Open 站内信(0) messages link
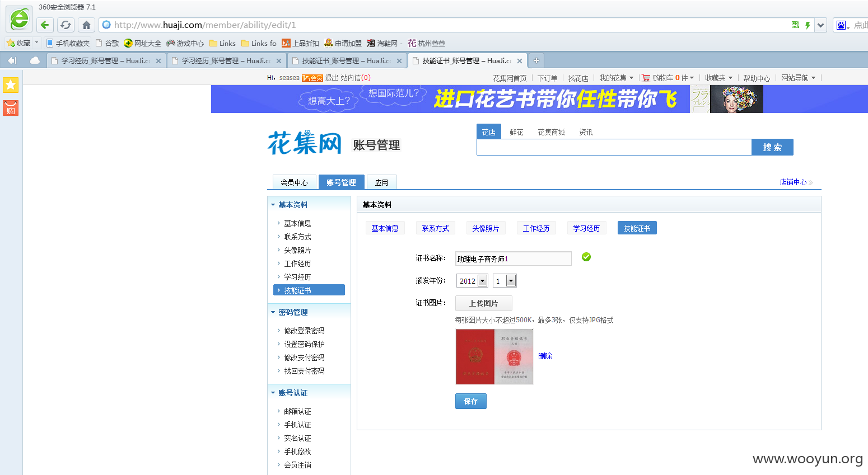Screen dimensions: 868x475 tap(356, 78)
